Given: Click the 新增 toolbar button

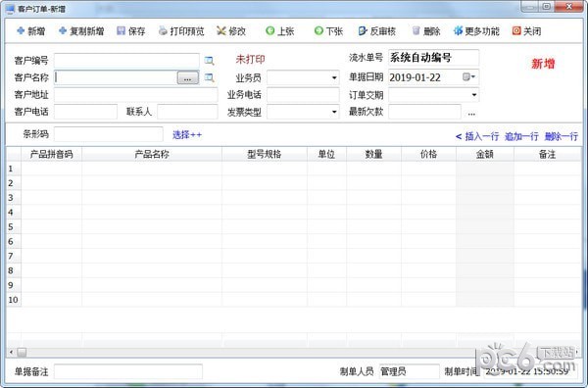Looking at the screenshot, I should coord(31,31).
